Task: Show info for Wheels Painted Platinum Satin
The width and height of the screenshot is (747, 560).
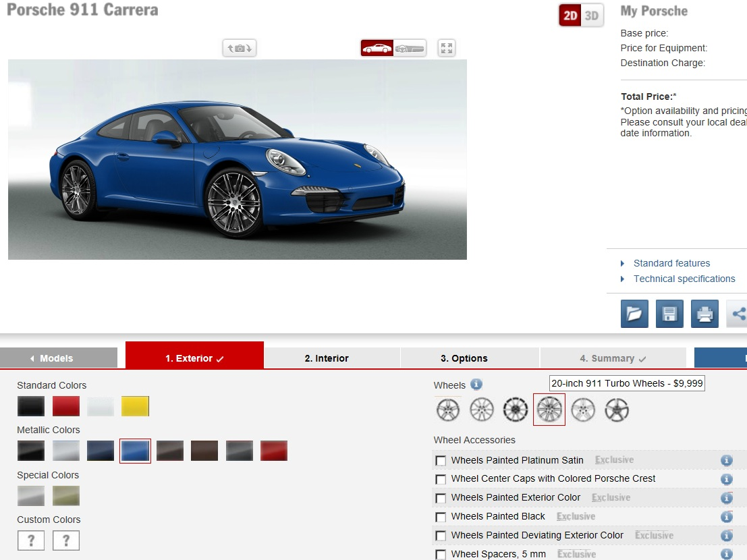Action: [x=726, y=460]
